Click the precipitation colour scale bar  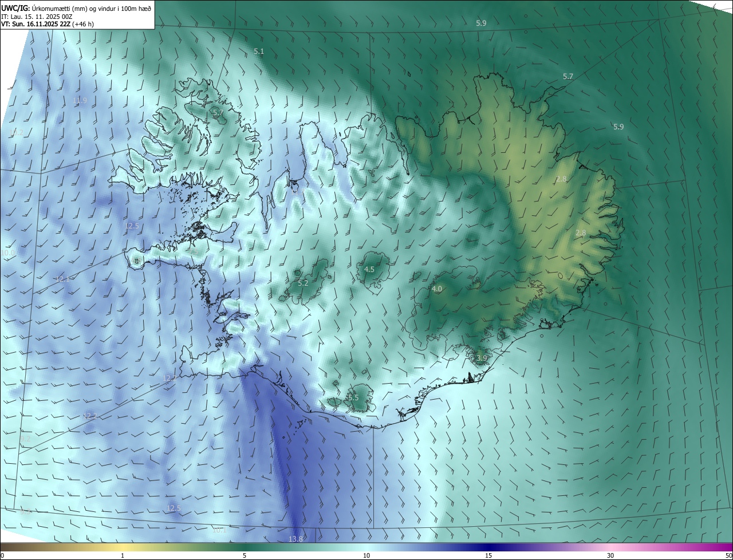[366, 547]
